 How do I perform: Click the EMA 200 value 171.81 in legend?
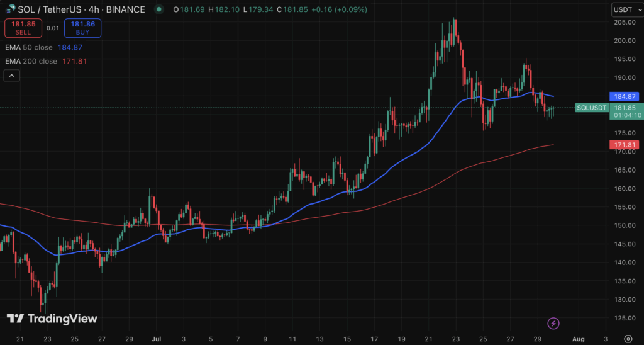[74, 61]
